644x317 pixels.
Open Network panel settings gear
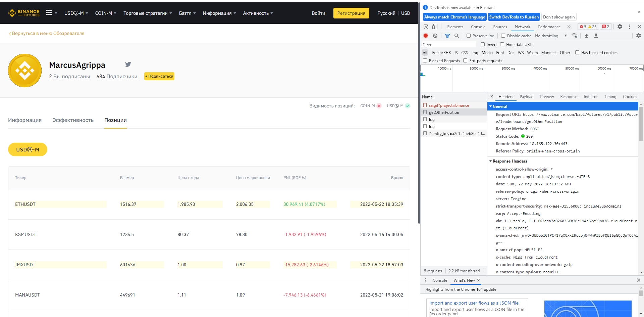(x=639, y=36)
